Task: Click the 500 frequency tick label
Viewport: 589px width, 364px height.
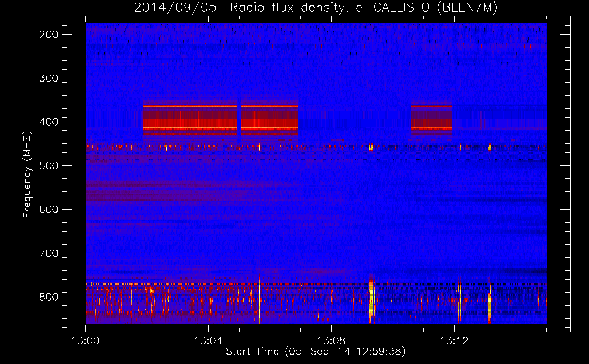Action: pyautogui.click(x=49, y=166)
